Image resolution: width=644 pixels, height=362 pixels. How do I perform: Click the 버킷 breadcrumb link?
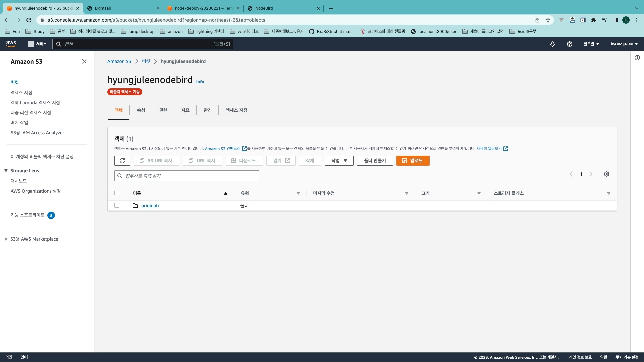coord(146,61)
